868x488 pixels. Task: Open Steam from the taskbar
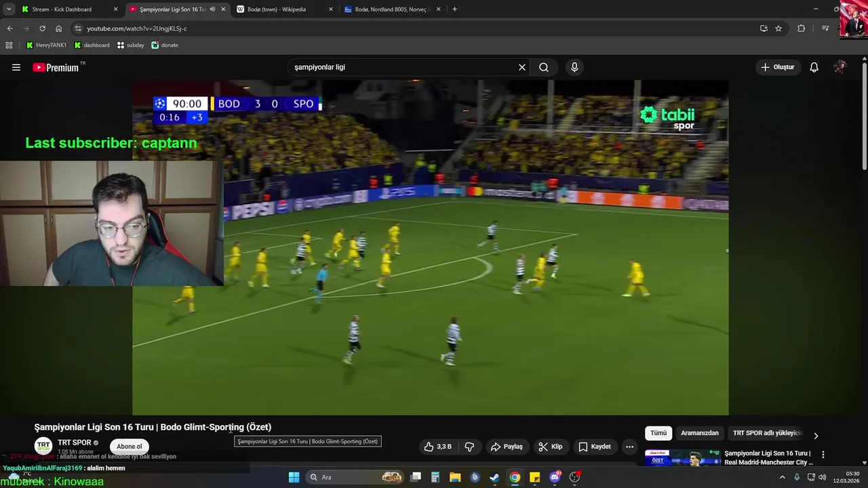tap(494, 477)
